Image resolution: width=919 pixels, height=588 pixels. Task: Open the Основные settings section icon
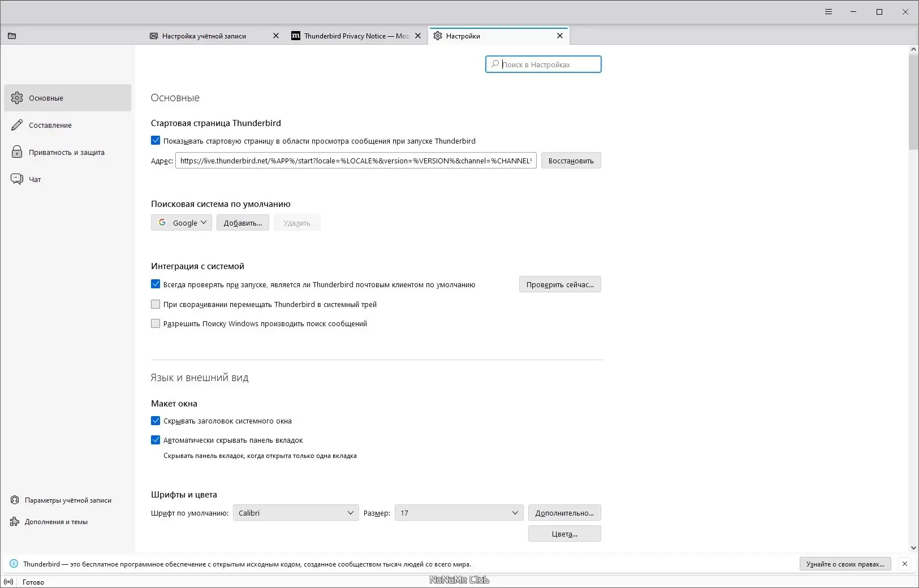pos(18,97)
